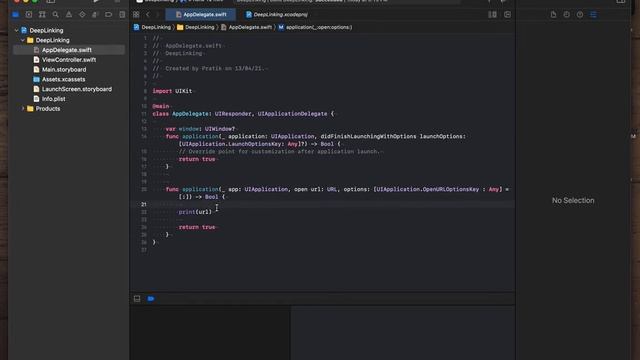Open Main.storyboard in the navigator
The width and height of the screenshot is (640, 360).
69,69
